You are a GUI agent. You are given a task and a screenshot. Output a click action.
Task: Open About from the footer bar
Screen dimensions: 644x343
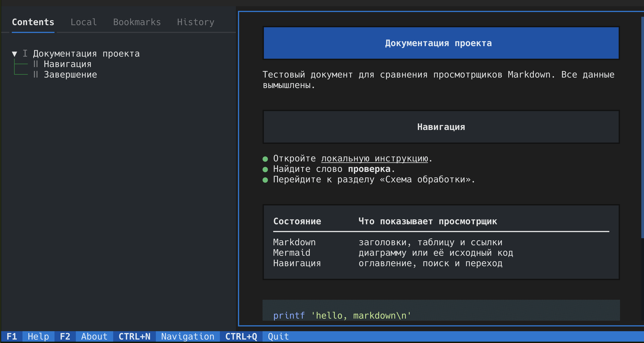click(94, 337)
